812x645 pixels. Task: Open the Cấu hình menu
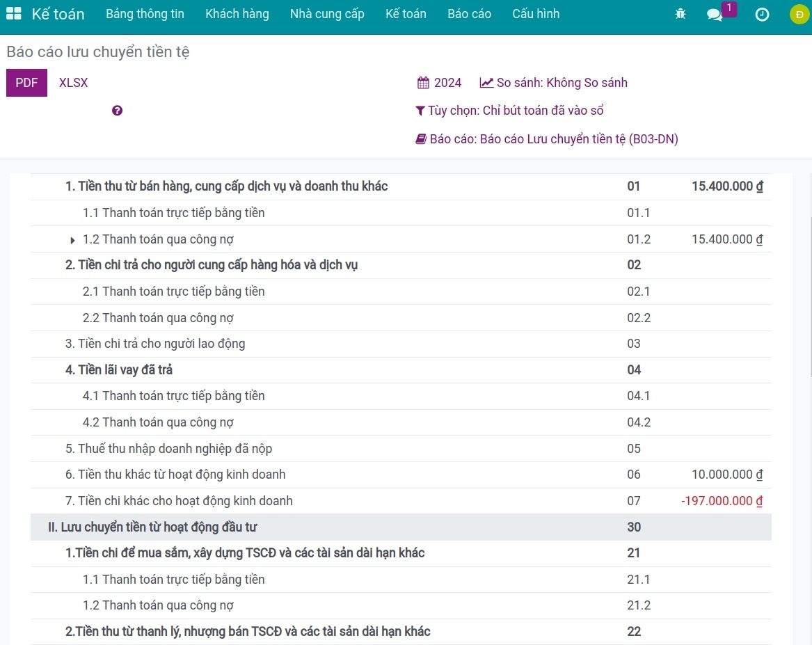tap(535, 14)
